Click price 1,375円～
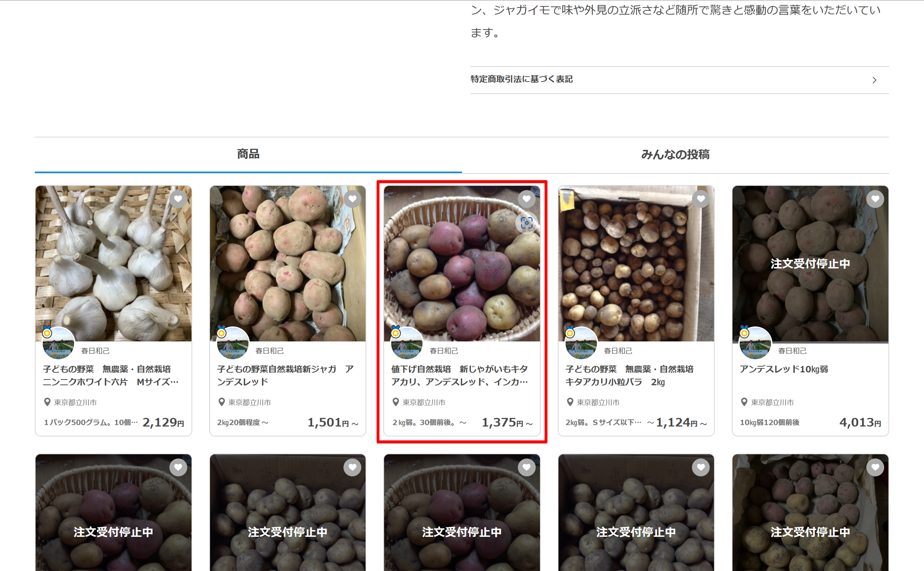 click(x=507, y=422)
